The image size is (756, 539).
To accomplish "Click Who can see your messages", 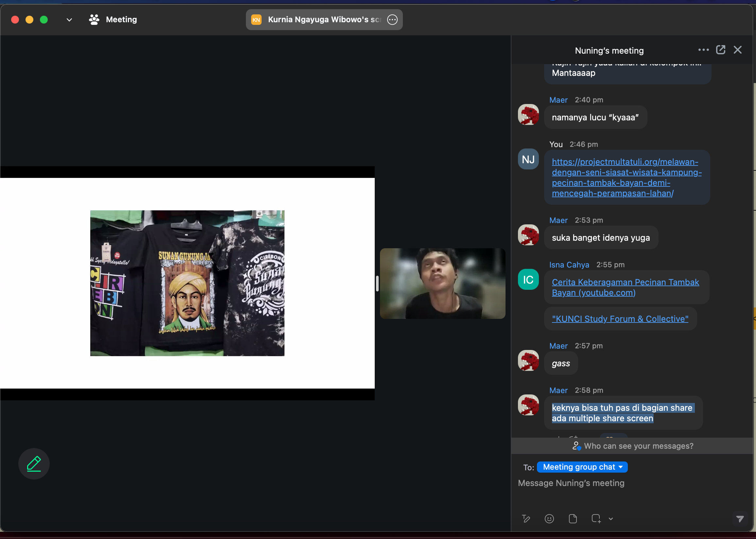I will click(x=638, y=446).
